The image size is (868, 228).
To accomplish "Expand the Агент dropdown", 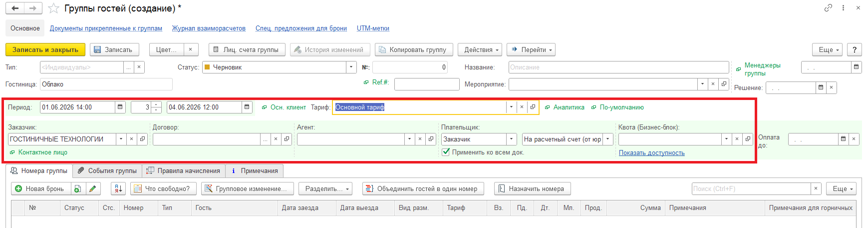I will tap(410, 139).
